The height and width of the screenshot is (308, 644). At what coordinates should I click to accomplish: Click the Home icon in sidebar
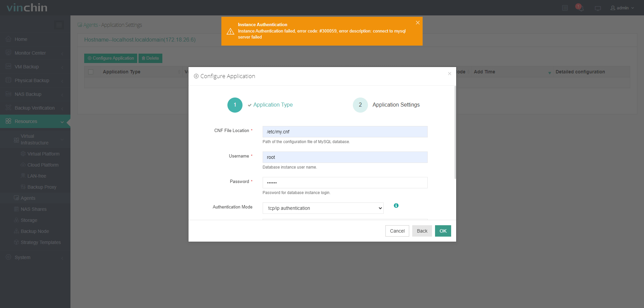9,39
